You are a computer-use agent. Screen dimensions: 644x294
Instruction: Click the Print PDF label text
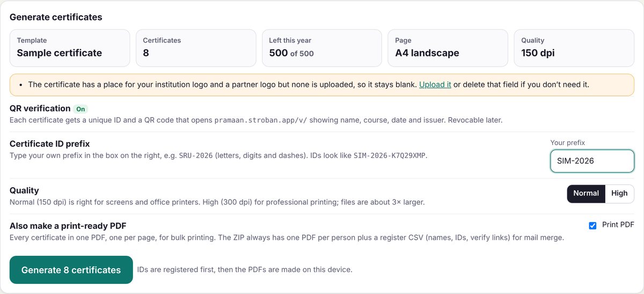point(618,225)
